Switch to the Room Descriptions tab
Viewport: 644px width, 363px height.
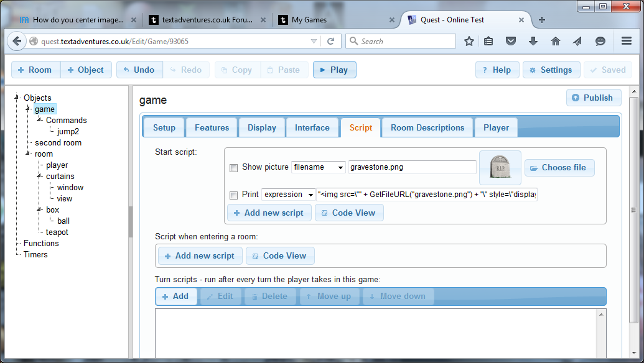[x=427, y=127]
